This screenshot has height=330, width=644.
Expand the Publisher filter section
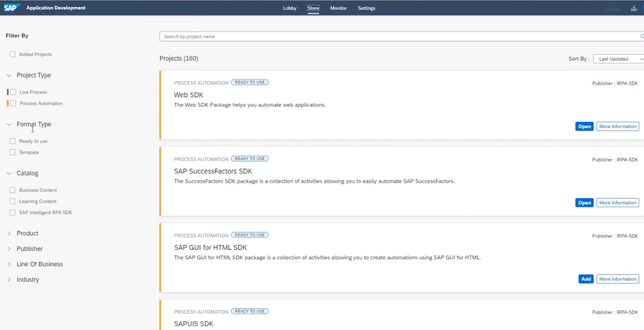pyautogui.click(x=9, y=249)
